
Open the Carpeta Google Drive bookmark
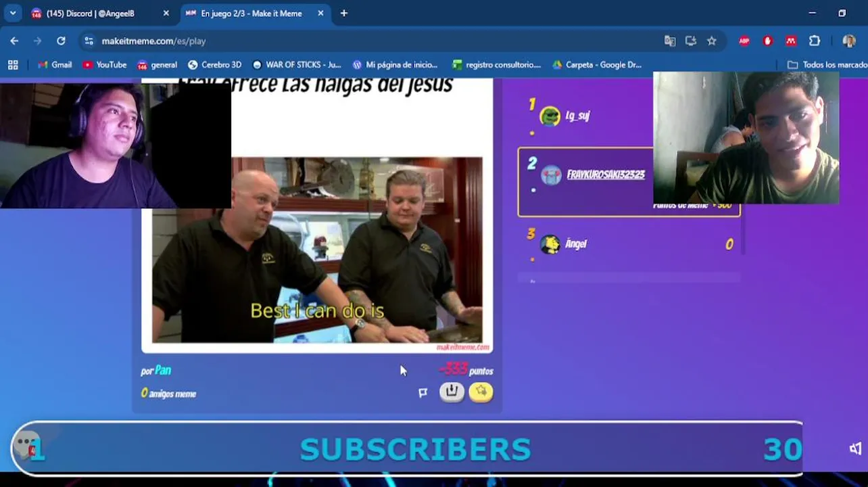coord(597,65)
